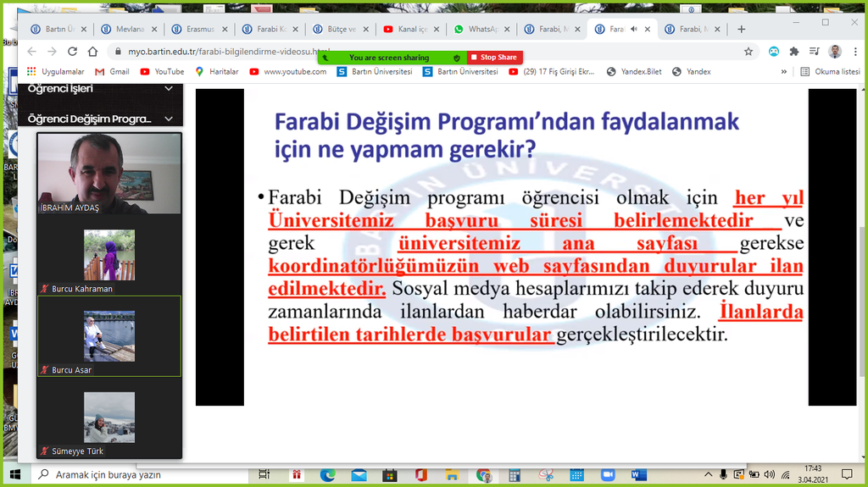Open the Windows notification center
The height and width of the screenshot is (487, 868).
click(847, 474)
